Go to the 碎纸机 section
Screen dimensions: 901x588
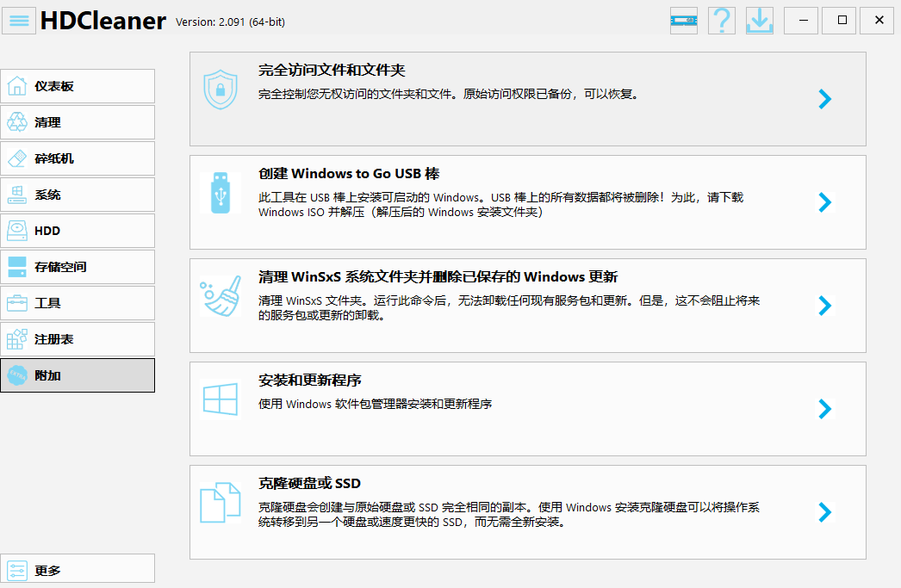(78, 158)
